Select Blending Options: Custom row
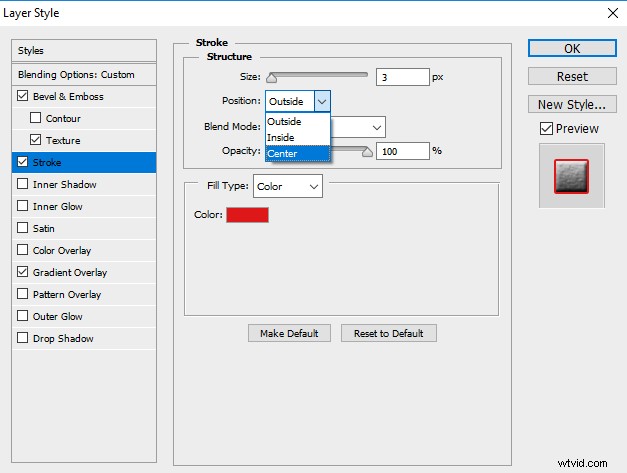This screenshot has height=473, width=627. (84, 74)
